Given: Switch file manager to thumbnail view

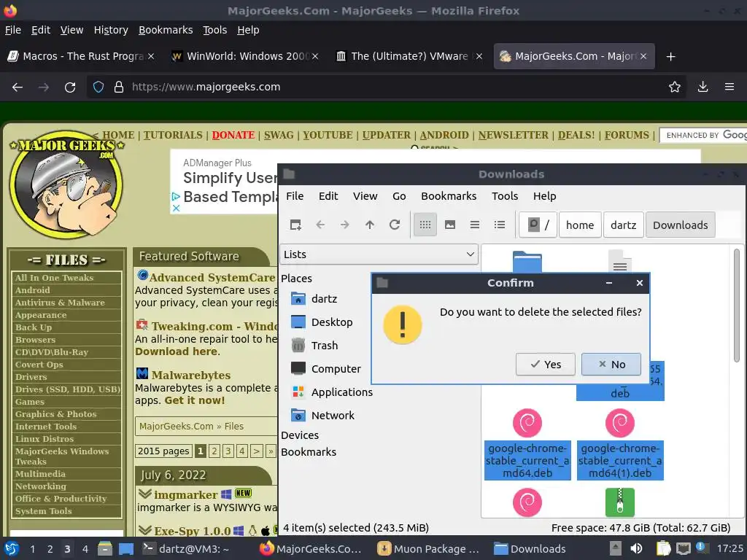Looking at the screenshot, I should [449, 225].
